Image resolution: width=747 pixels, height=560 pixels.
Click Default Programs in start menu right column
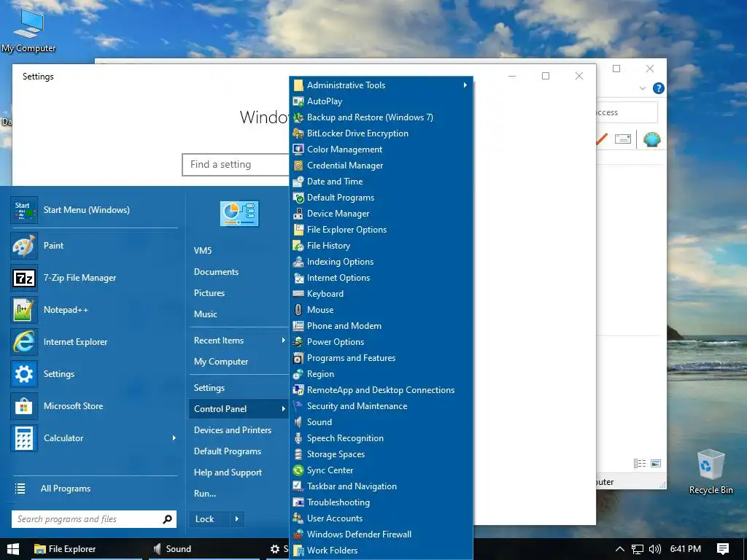tap(239, 451)
